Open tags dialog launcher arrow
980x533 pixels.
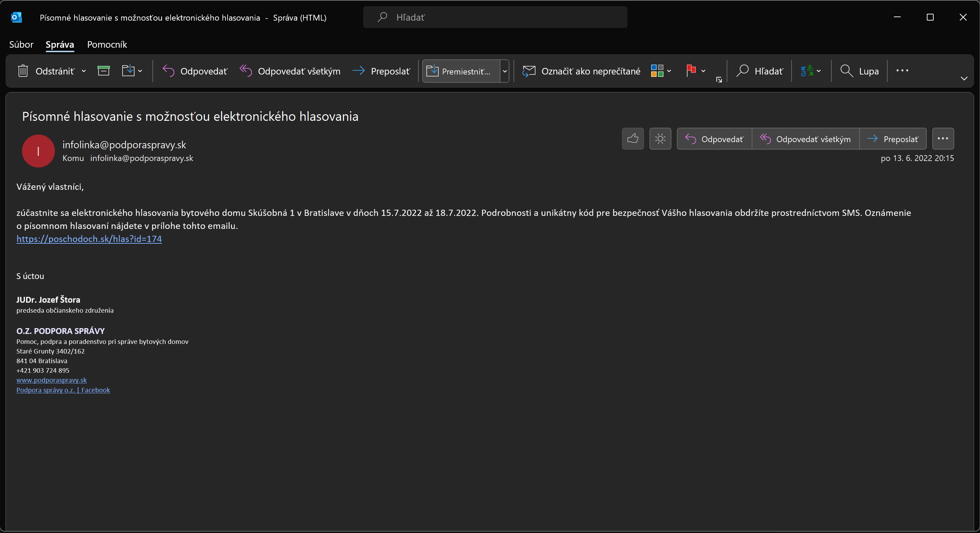coord(719,80)
